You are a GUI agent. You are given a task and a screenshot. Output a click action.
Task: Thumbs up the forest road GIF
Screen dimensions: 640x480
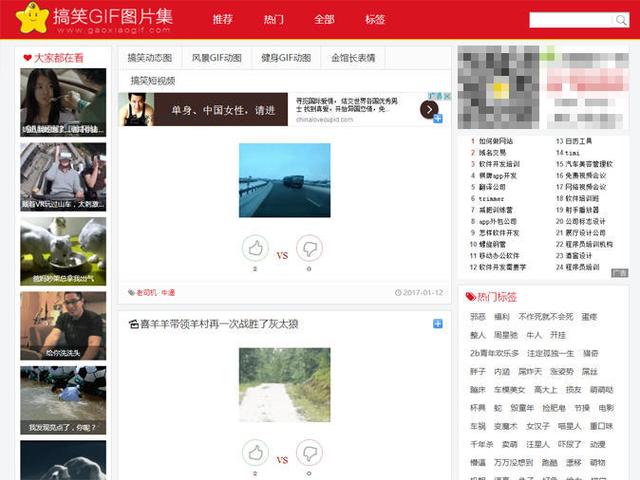[x=255, y=452]
